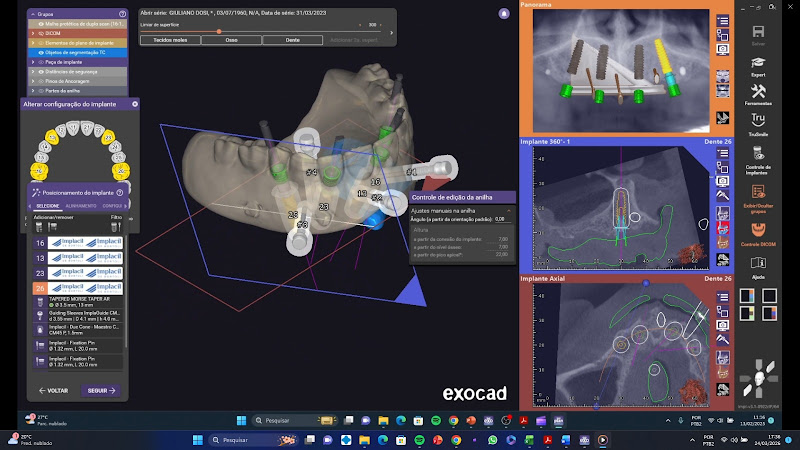Screen dimensions: 800x450
Task: Select the Osso surface tab
Action: coord(231,40)
